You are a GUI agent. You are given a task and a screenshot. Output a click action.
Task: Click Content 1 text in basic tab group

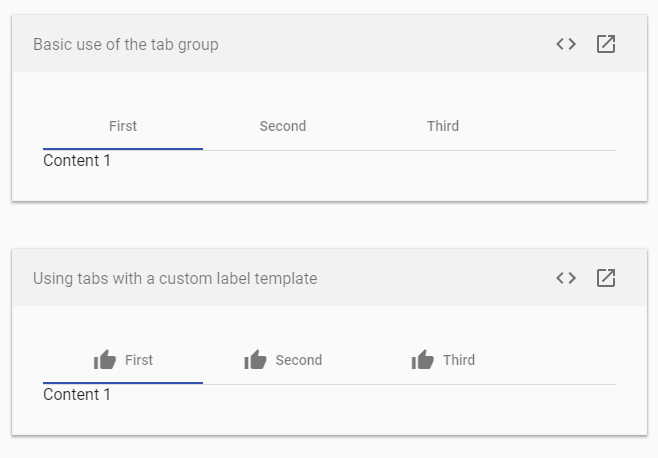tap(77, 160)
